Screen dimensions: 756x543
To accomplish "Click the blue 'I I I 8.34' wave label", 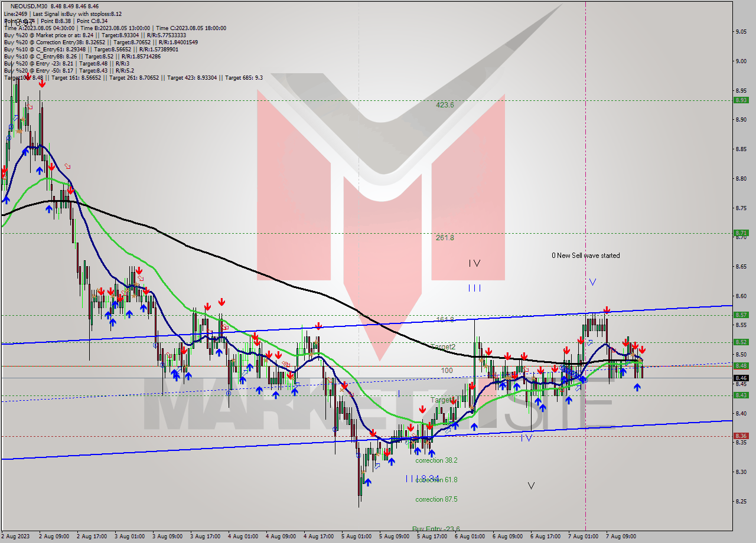I will 422,478.
